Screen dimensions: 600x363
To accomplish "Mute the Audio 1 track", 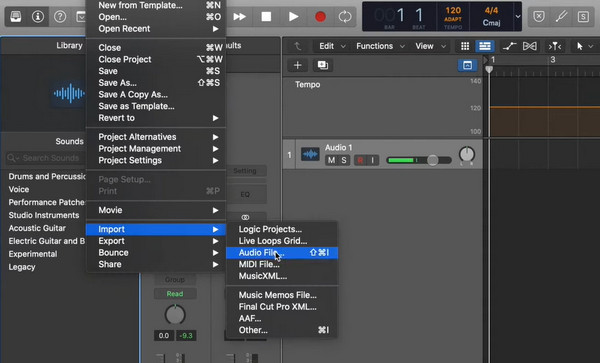I will pos(331,160).
